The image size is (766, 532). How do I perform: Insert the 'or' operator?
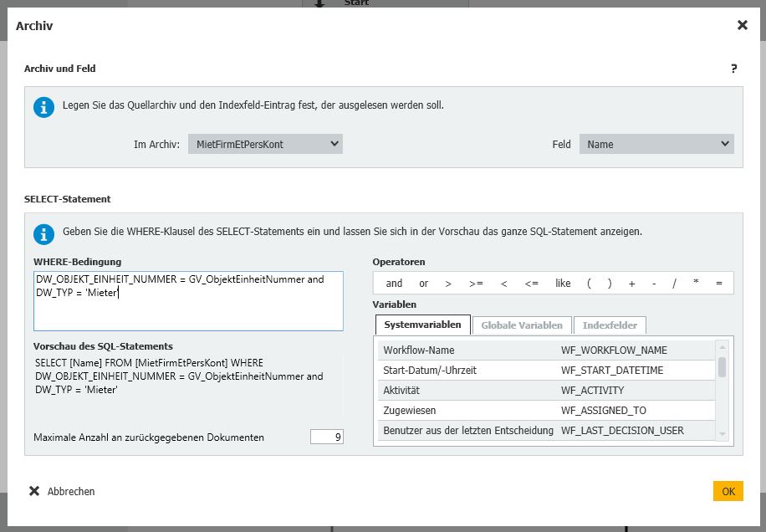423,284
